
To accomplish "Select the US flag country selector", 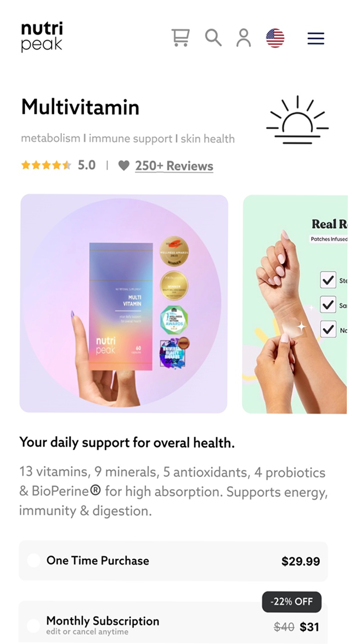I will [275, 38].
